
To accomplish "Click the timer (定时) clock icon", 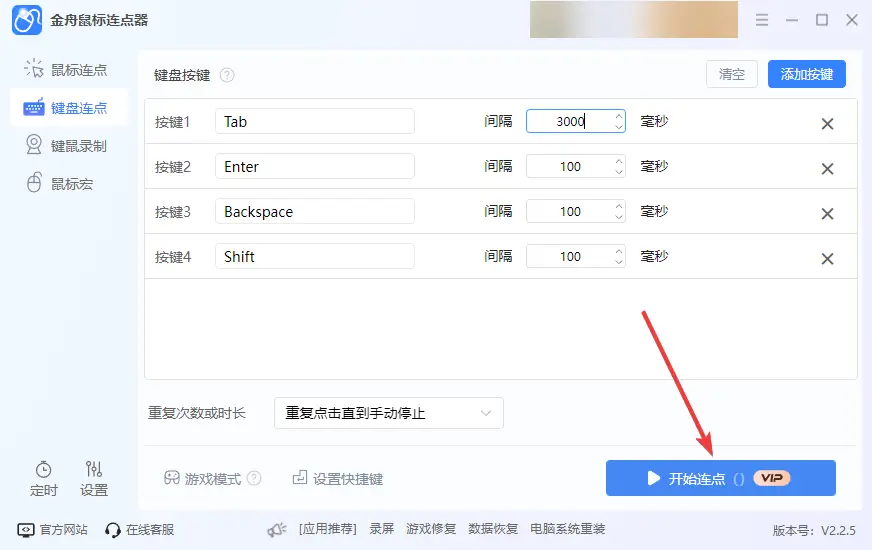I will click(x=44, y=469).
